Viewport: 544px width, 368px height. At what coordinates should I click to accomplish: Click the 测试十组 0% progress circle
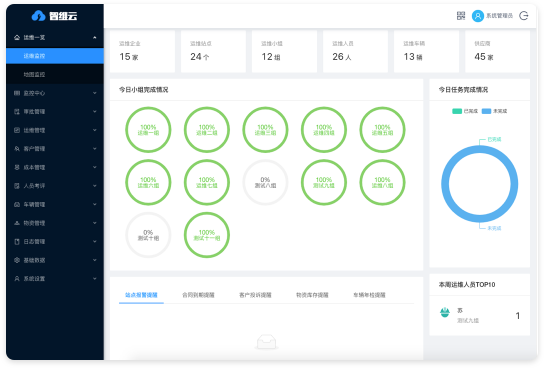click(148, 235)
